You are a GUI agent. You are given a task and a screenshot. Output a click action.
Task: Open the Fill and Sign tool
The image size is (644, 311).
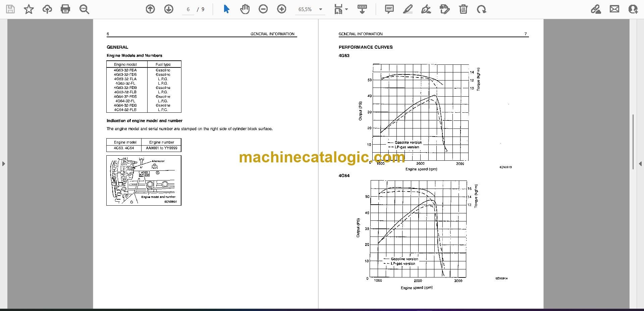pos(596,9)
